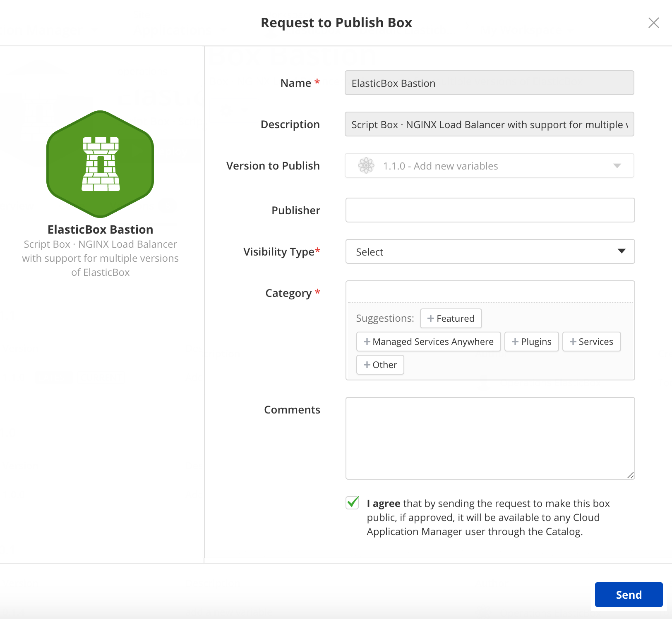672x619 pixels.
Task: Add the Featured category suggestion
Action: 451,318
